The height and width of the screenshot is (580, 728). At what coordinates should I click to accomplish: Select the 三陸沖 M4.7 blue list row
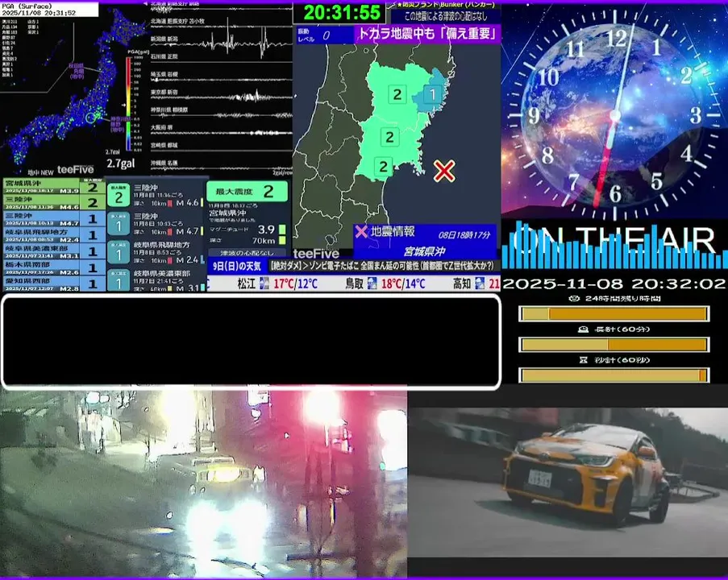[54, 219]
